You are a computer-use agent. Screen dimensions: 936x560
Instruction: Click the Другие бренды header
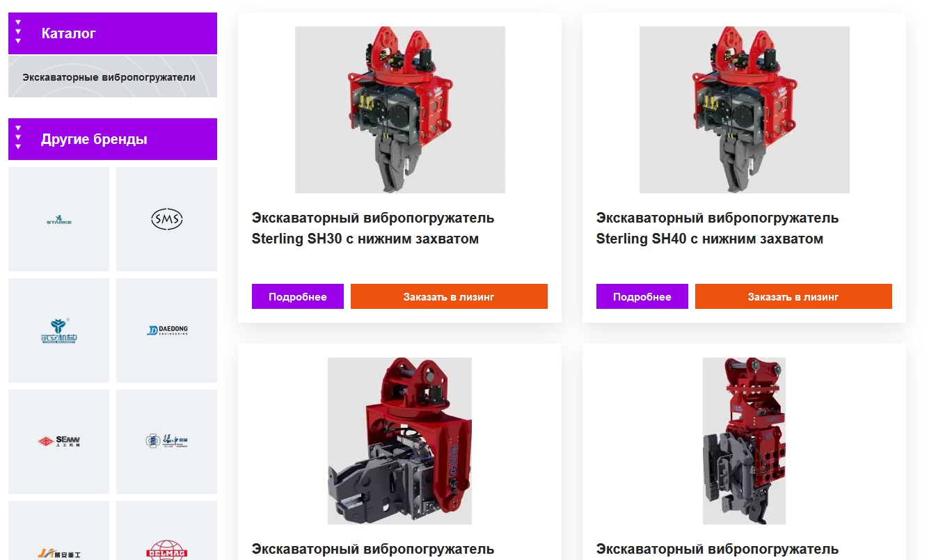pyautogui.click(x=113, y=139)
